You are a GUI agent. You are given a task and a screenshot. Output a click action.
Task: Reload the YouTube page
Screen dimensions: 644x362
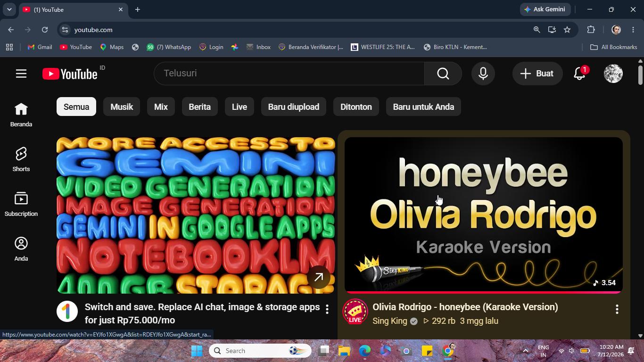point(45,30)
